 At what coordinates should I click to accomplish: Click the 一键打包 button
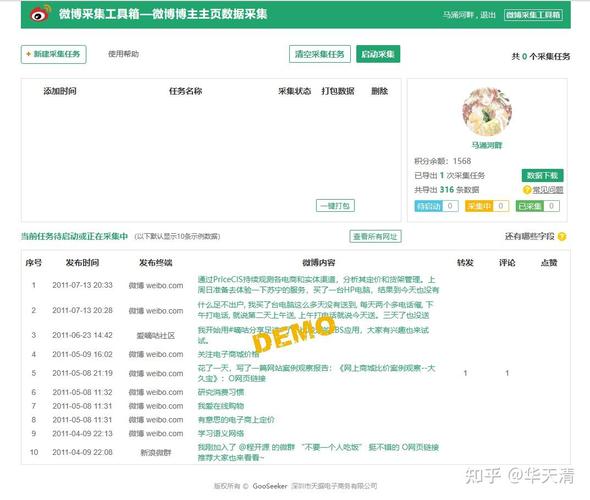(335, 206)
